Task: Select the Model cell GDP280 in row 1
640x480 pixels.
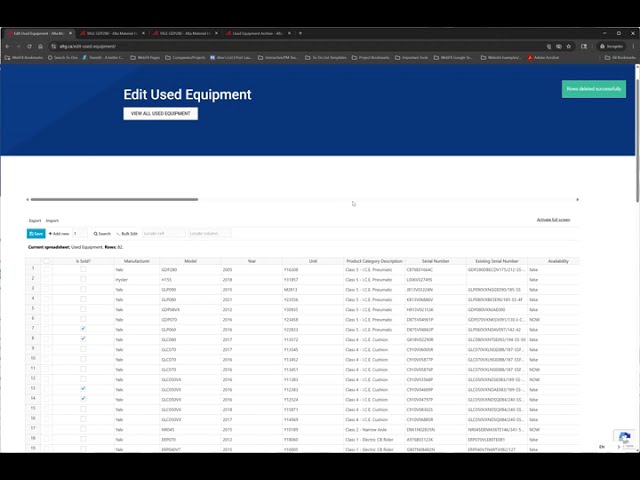Action: 190,269
